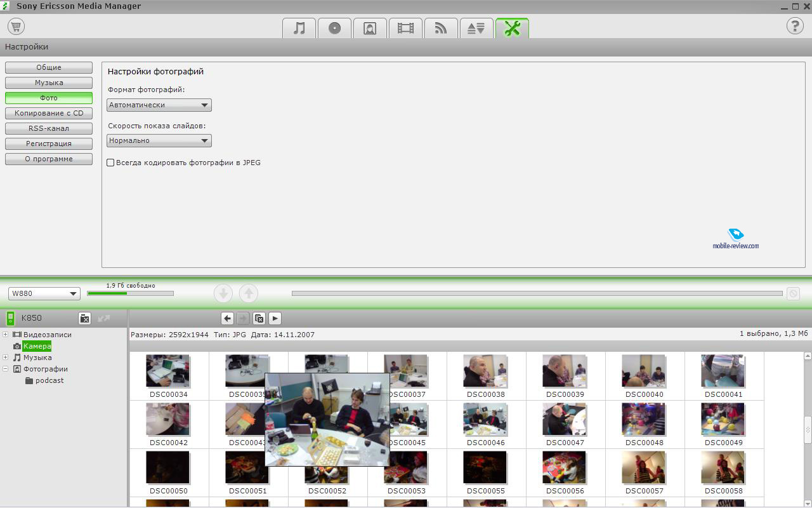Select thumbnail DSC00038
This screenshot has width=812, height=508.
pos(485,371)
